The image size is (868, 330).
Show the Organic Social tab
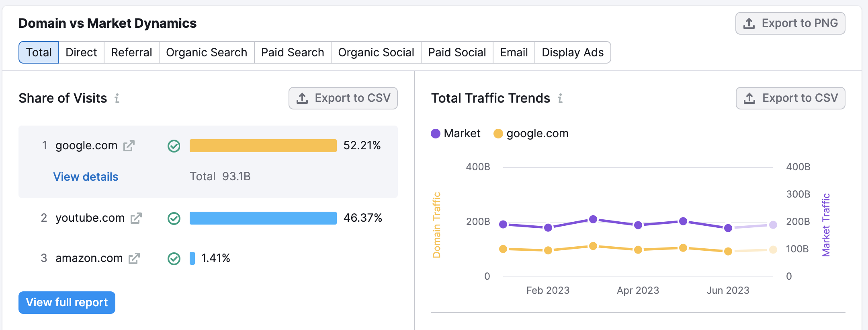point(376,52)
